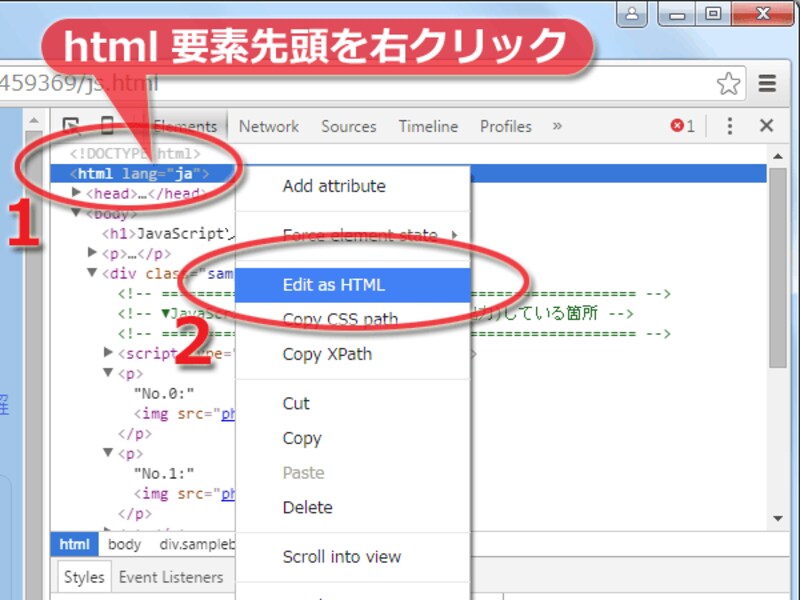The width and height of the screenshot is (800, 600).
Task: Expand the head element node
Action: tap(76, 193)
